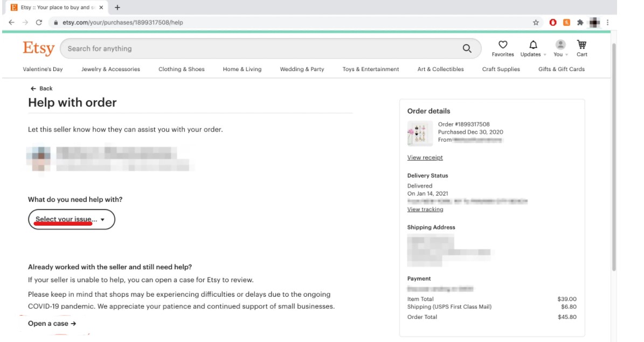Expand the Updates dropdown arrow
The width and height of the screenshot is (644, 342).
click(x=545, y=54)
